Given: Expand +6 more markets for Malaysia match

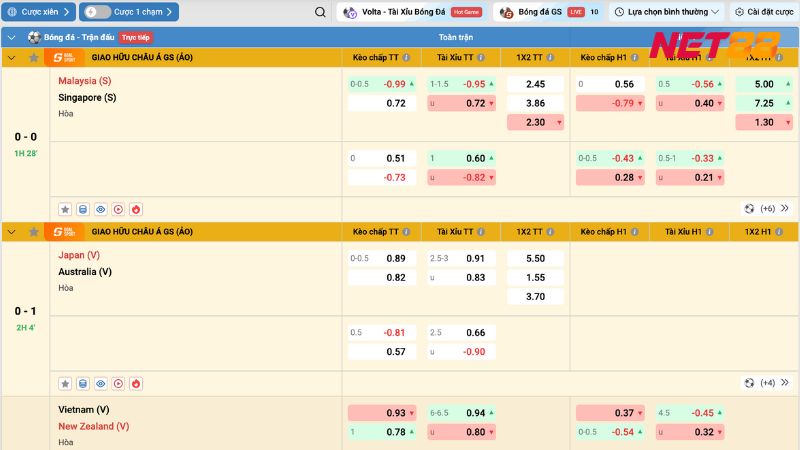Looking at the screenshot, I should pyautogui.click(x=767, y=209).
